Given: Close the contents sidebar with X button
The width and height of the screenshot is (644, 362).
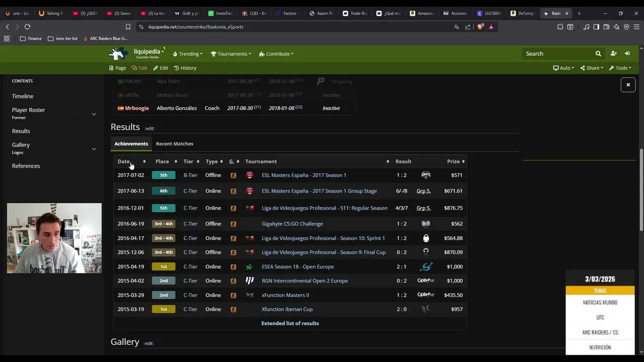Looking at the screenshot, I should (x=628, y=84).
